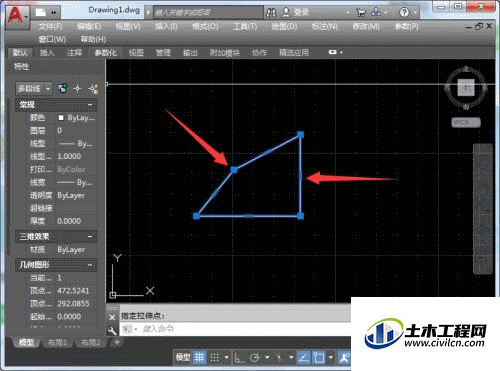This screenshot has height=371, width=500.
Task: Switch to the 附加模块 ribbon tab
Action: (225, 52)
